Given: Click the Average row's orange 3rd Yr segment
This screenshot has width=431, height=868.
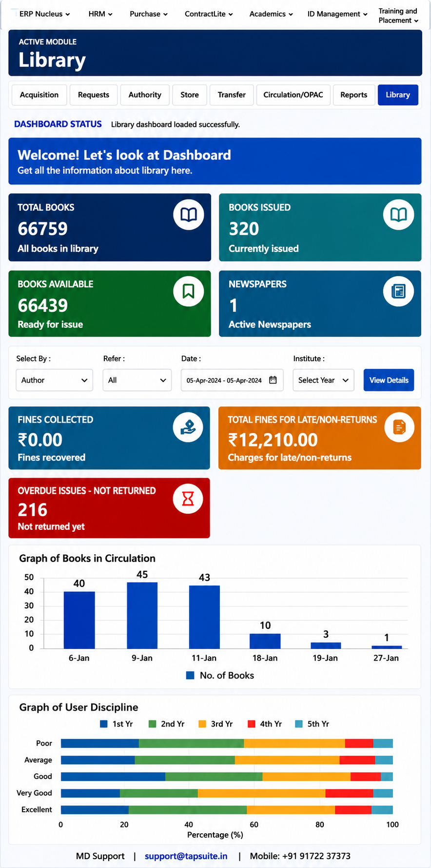Looking at the screenshot, I should [x=287, y=760].
